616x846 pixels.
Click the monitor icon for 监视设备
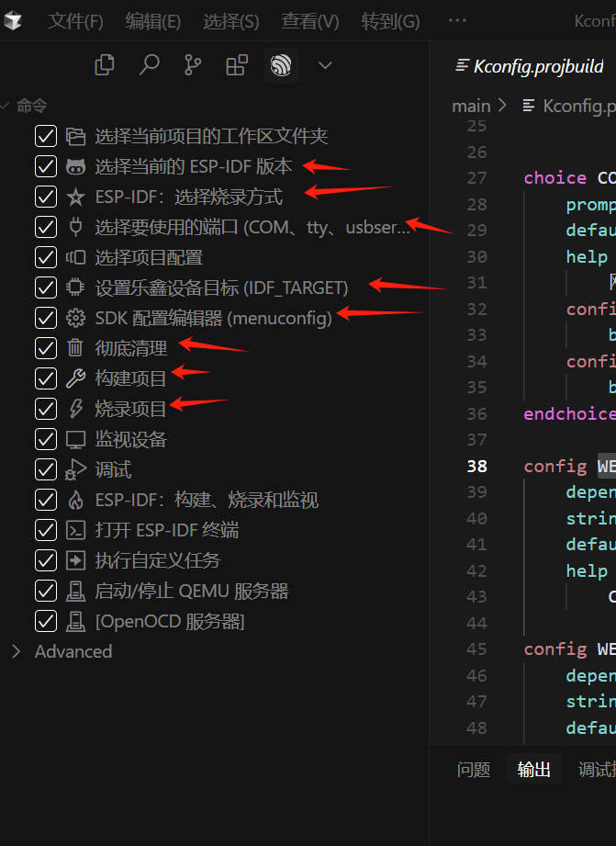(x=75, y=439)
